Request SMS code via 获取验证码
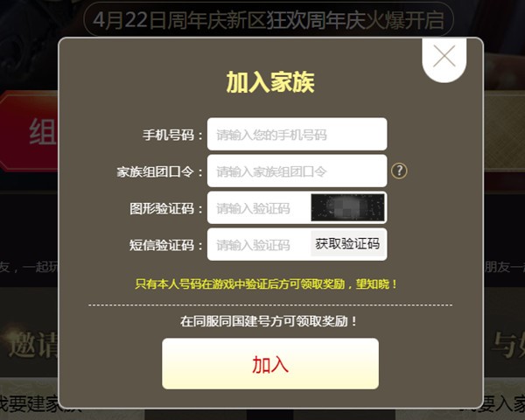Image resolution: width=525 pixels, height=420 pixels. pyautogui.click(x=347, y=244)
